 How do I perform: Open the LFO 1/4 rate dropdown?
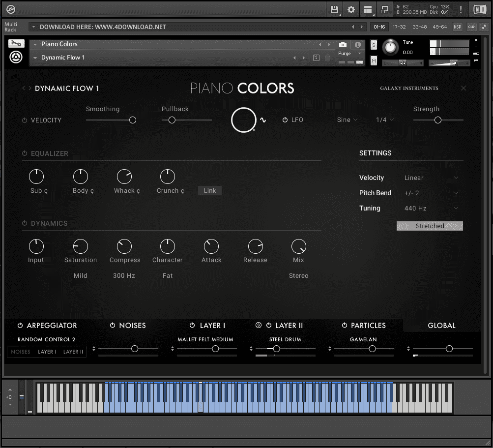[x=385, y=119]
